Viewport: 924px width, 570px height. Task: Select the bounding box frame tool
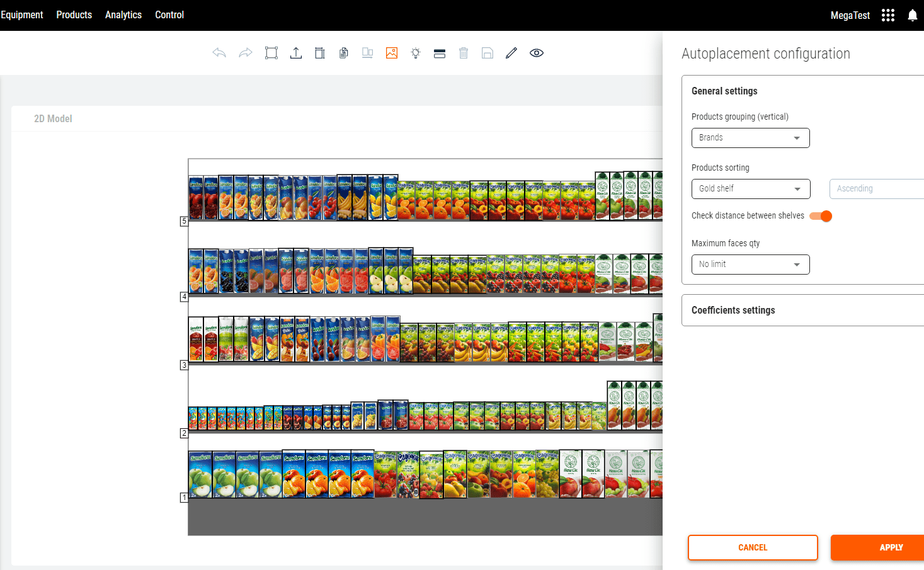tap(271, 53)
